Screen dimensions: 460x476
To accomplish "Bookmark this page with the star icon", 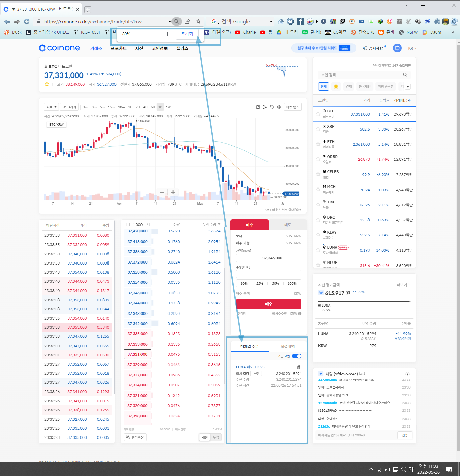I will (198, 21).
